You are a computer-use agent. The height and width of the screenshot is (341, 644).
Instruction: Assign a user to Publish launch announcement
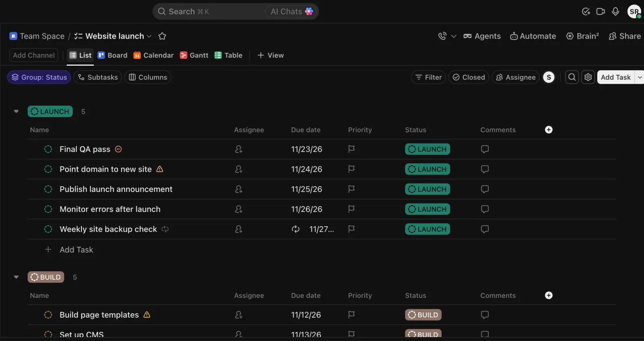click(239, 189)
